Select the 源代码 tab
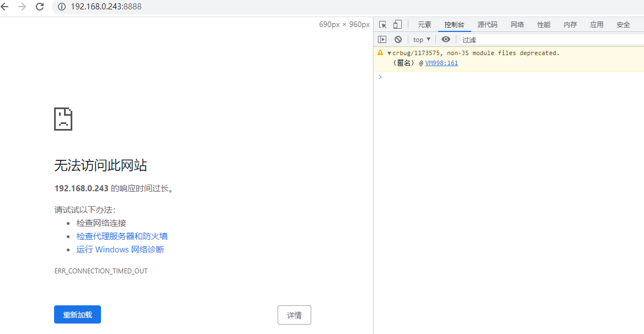This screenshot has width=644, height=334. pyautogui.click(x=487, y=25)
